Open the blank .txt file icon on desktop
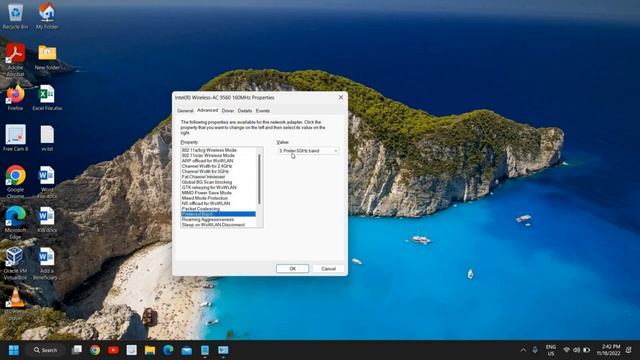This screenshot has height=360, width=640. (x=47, y=138)
